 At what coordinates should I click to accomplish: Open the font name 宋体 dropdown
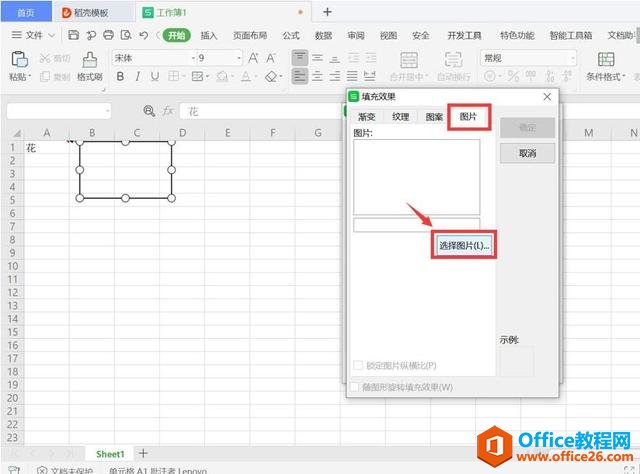coord(193,58)
